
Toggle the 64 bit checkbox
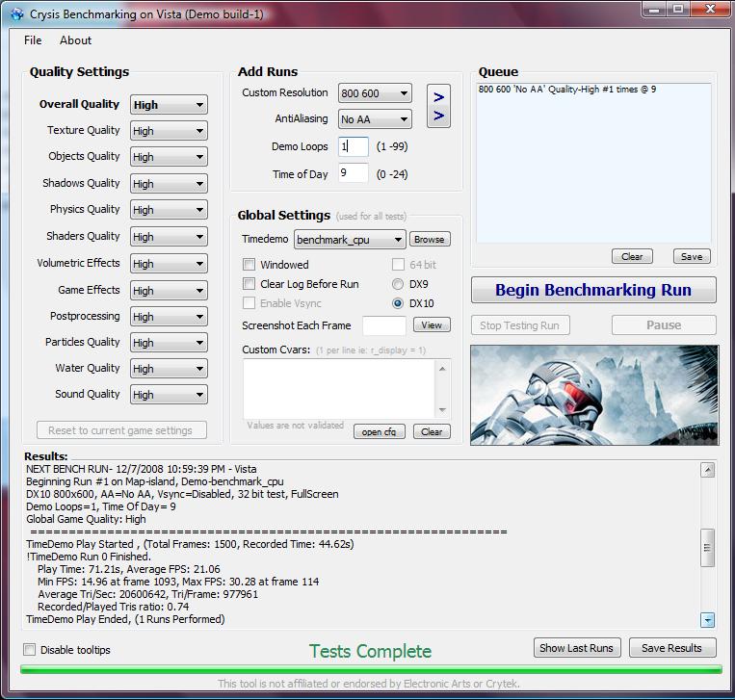point(398,265)
